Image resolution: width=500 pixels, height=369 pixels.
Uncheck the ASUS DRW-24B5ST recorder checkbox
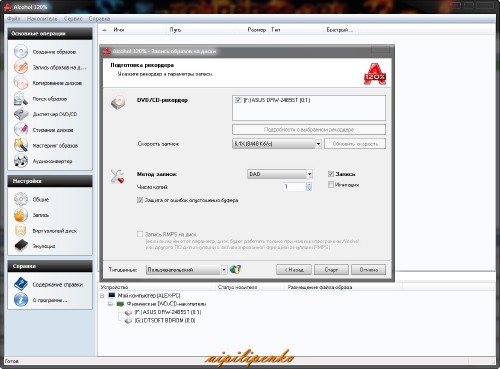pos(238,100)
